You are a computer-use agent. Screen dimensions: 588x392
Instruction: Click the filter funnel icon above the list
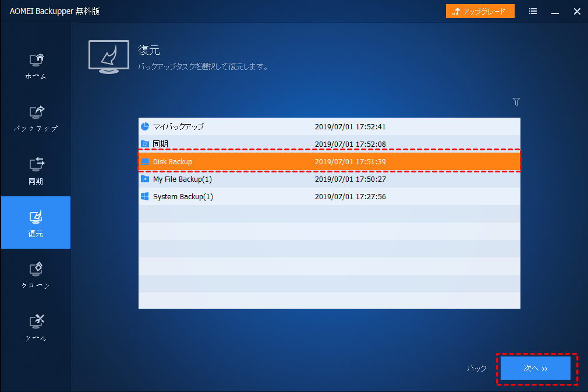click(x=516, y=102)
